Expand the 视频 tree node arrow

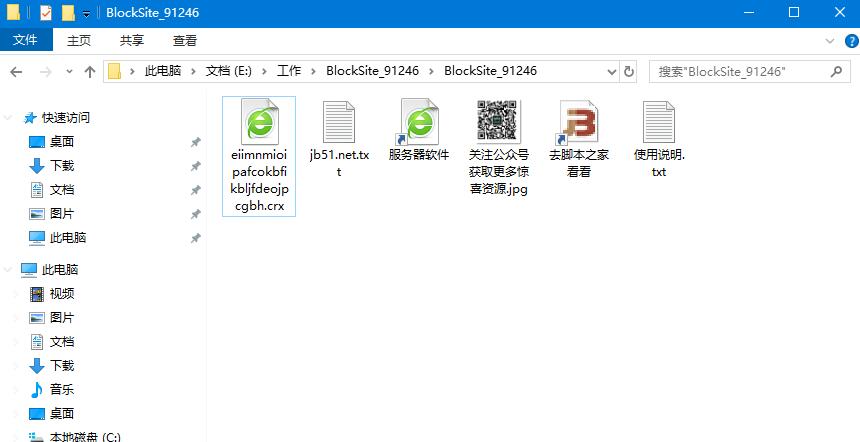pos(16,294)
